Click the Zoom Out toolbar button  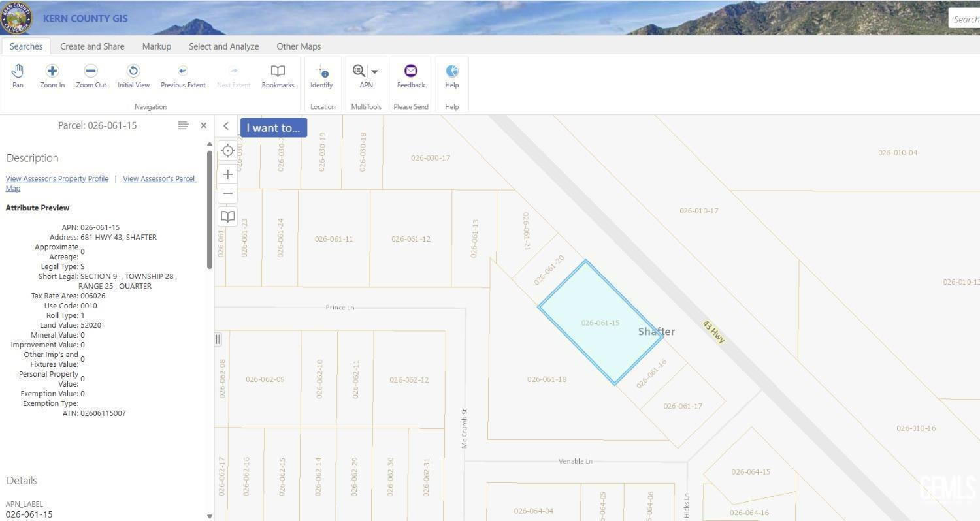tap(91, 76)
